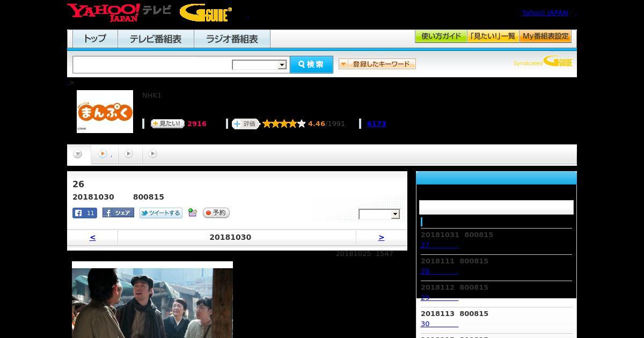Click the NHK1 channel label

point(152,95)
